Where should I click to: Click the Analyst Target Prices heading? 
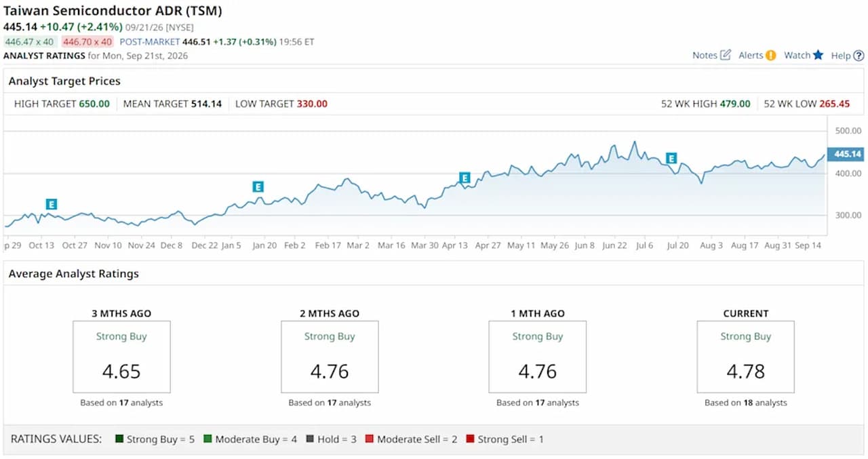[x=64, y=81]
